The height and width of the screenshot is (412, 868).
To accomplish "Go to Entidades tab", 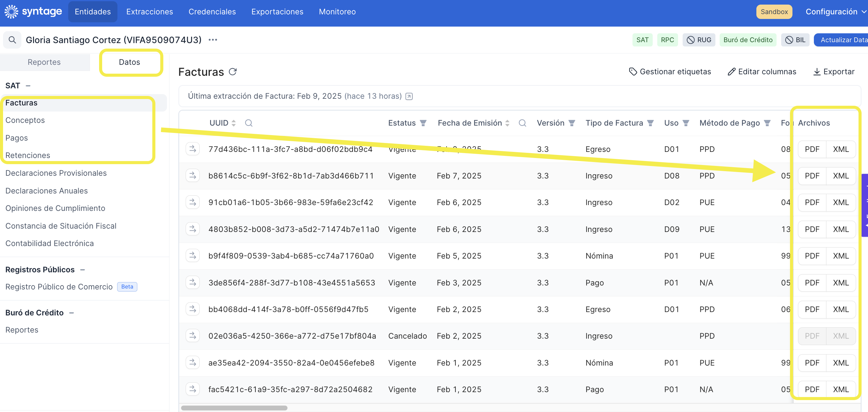I will 93,11.
